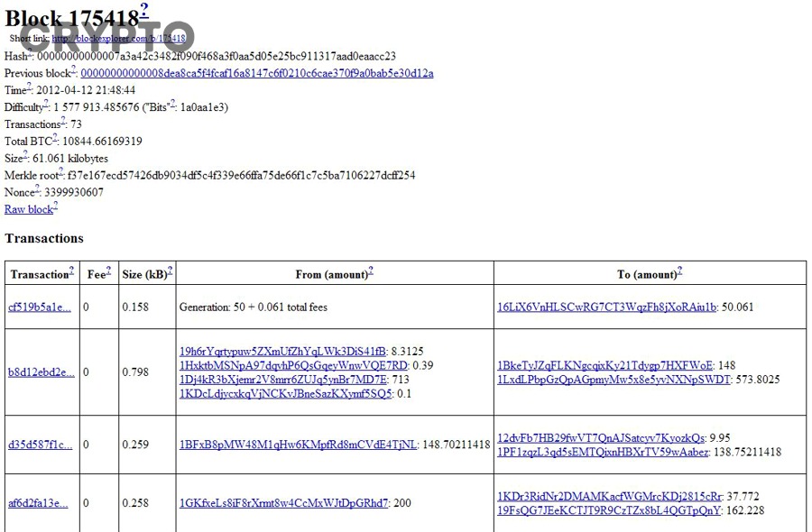Open the Raw block link
This screenshot has width=812, height=532.
[x=29, y=209]
